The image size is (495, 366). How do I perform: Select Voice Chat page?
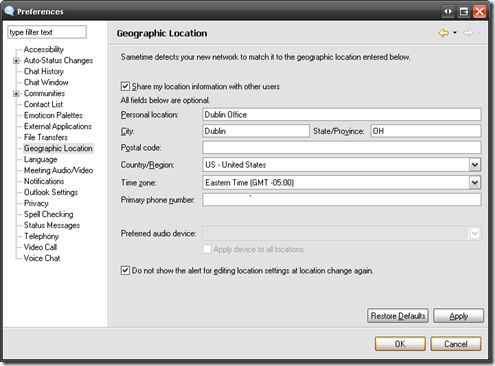(42, 258)
